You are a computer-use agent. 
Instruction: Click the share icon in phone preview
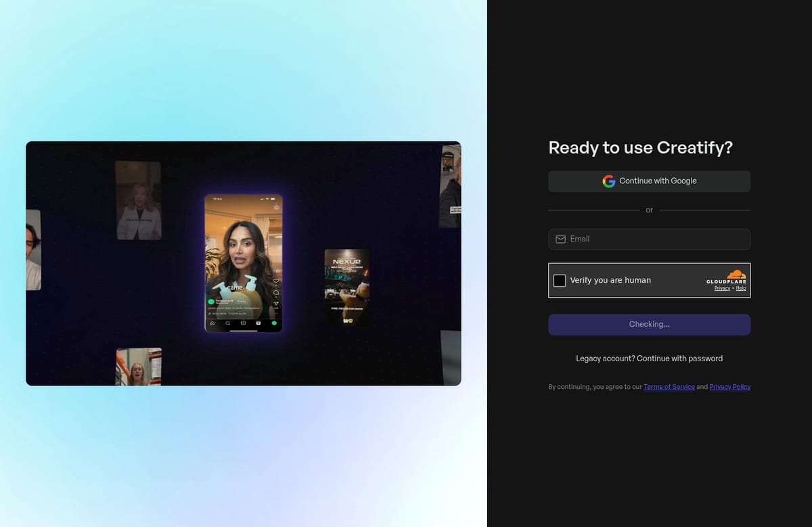click(x=276, y=304)
